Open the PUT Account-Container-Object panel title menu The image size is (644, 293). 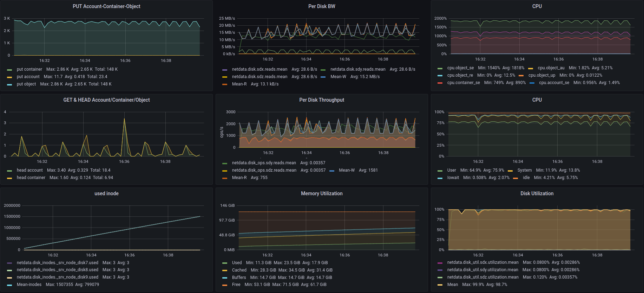pyautogui.click(x=106, y=6)
